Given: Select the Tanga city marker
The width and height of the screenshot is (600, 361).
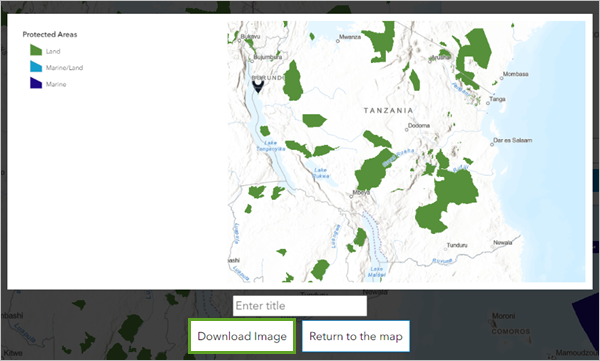Looking at the screenshot, I should (488, 103).
